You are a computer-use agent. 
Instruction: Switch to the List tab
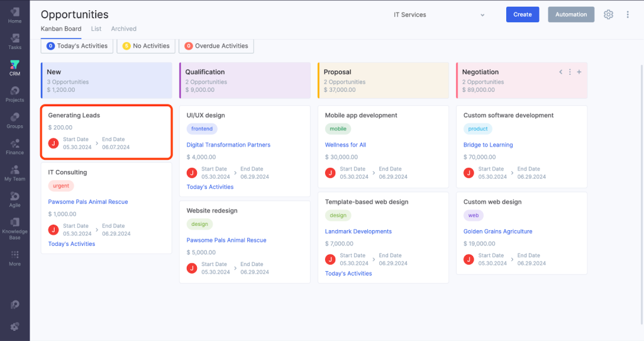pos(96,29)
